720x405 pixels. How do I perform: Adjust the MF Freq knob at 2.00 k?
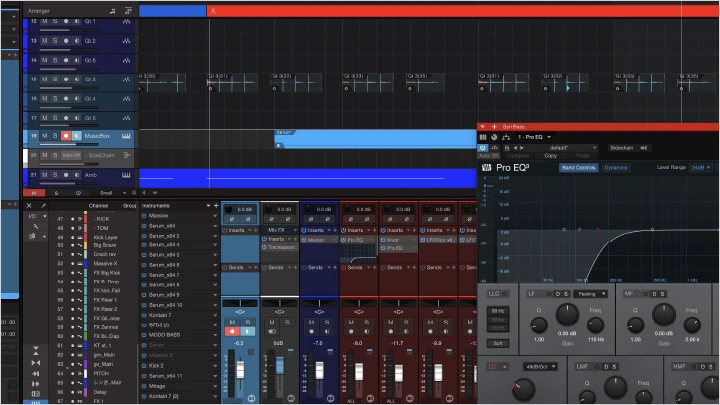click(692, 325)
